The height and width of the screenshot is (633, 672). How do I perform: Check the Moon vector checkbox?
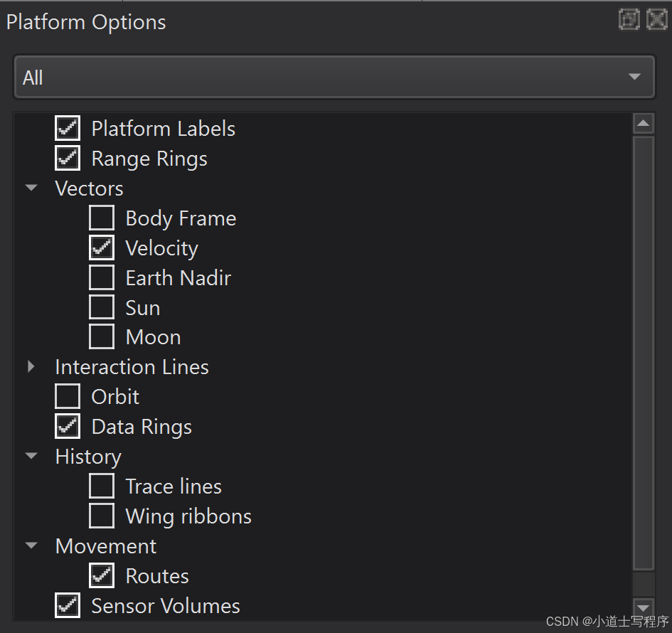click(x=102, y=337)
